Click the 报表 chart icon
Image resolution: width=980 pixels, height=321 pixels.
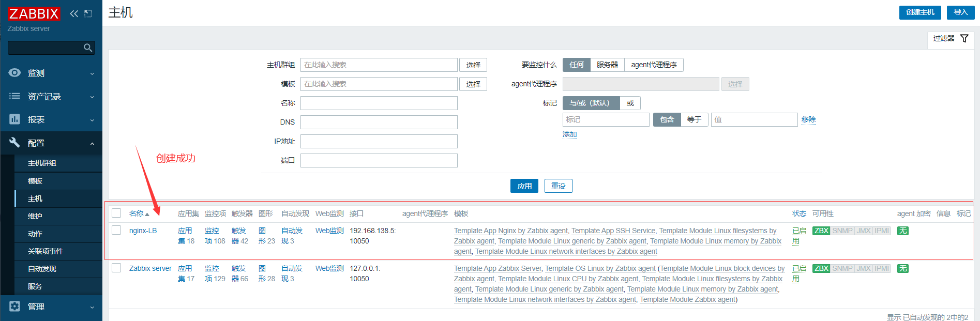pyautogui.click(x=14, y=119)
